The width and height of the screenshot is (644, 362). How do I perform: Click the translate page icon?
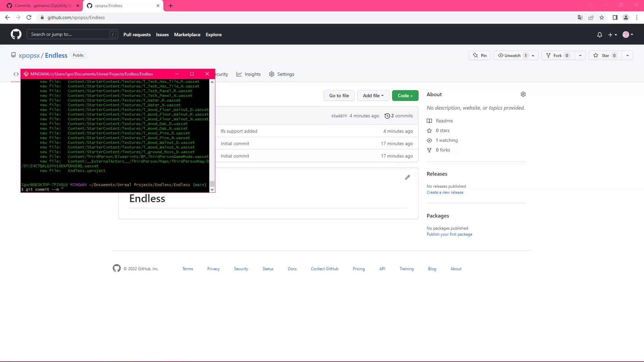pos(580,17)
